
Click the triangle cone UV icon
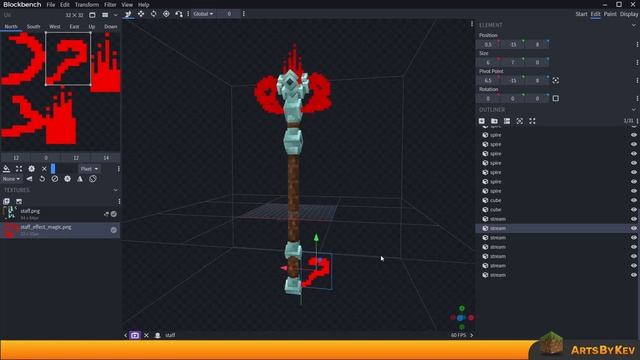80,179
